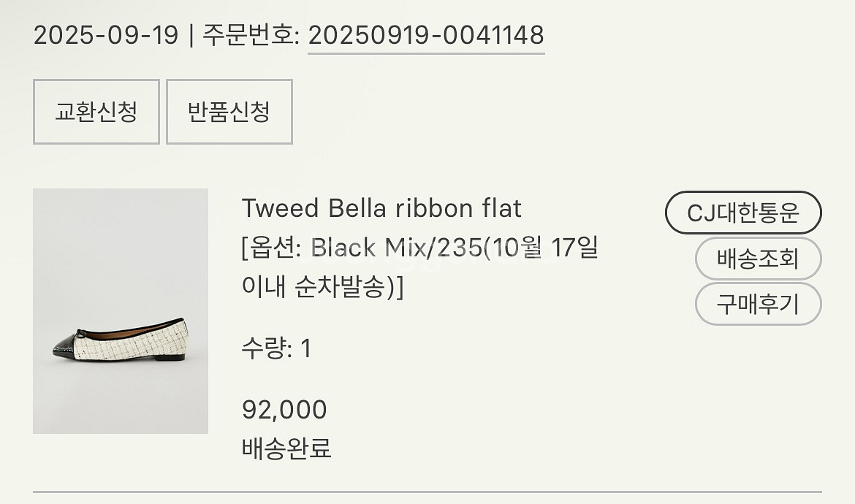Click the 10월 17일 ship date text
The height and width of the screenshot is (504, 855).
(x=545, y=248)
